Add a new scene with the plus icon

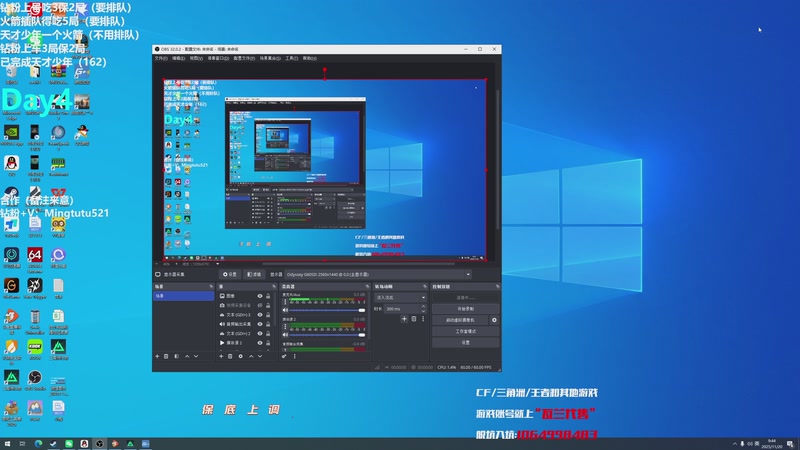click(x=157, y=356)
